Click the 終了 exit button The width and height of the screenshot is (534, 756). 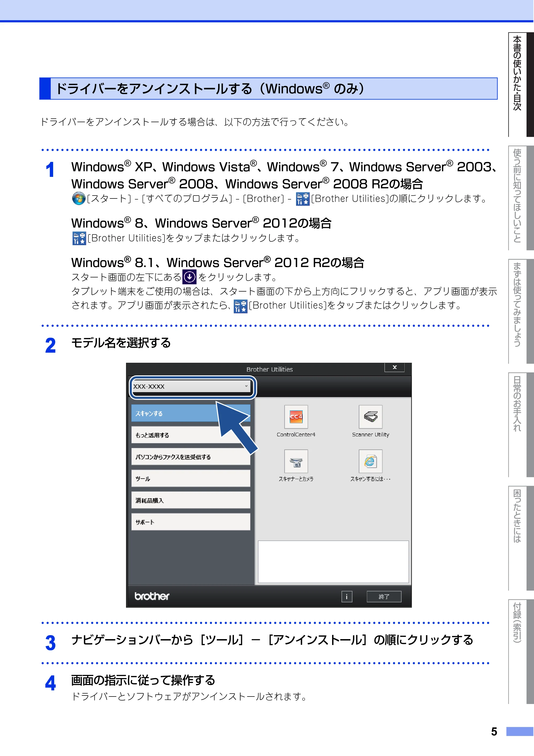point(384,597)
